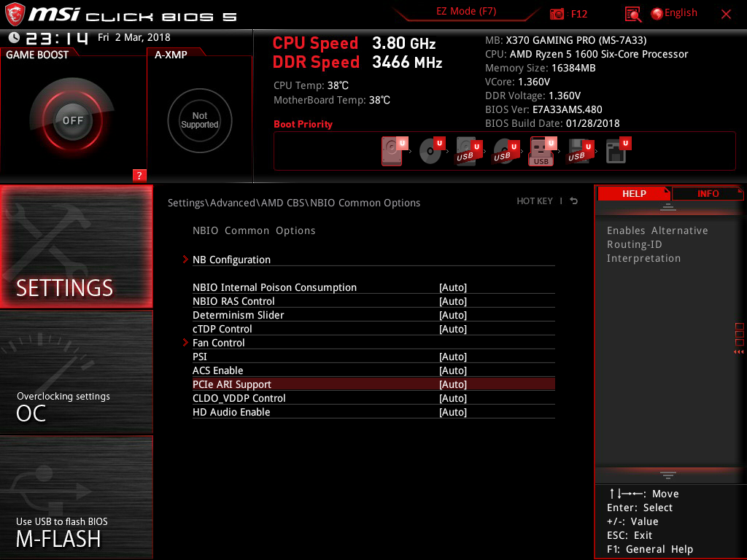Change the Determinism Slider Auto value
The height and width of the screenshot is (560, 747).
[x=452, y=315]
